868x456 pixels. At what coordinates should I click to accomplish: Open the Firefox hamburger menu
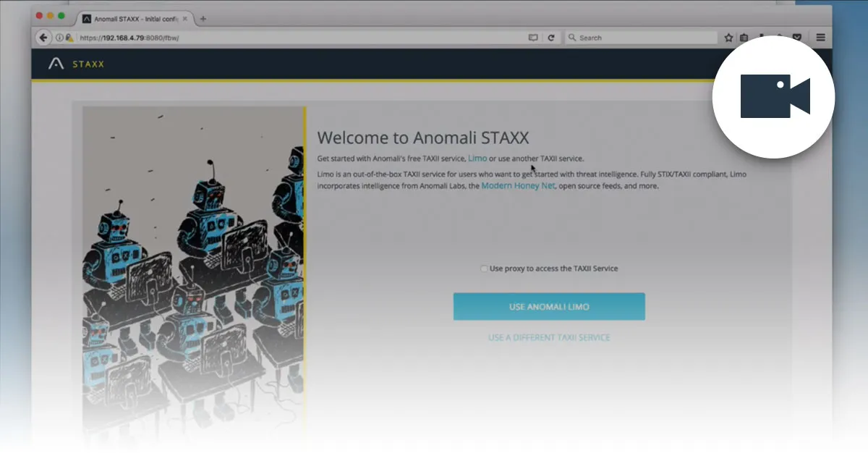[x=820, y=38]
